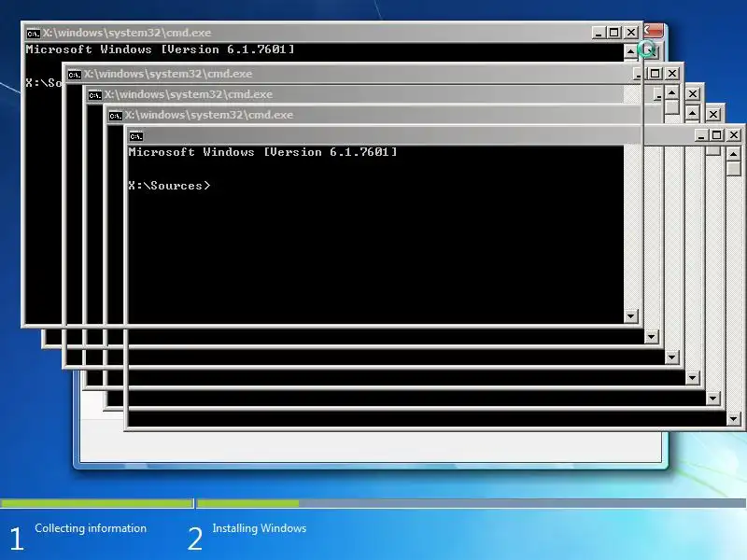Click the lowest scroll-down arrow, in the untitled cmd window
Screen dimensions: 747x560
coord(733,419)
